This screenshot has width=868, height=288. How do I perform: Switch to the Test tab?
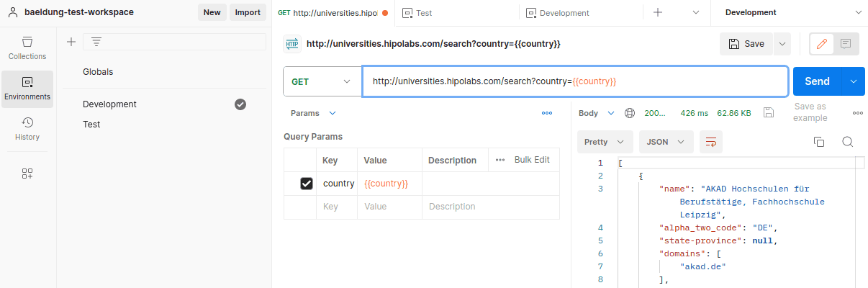tap(424, 13)
